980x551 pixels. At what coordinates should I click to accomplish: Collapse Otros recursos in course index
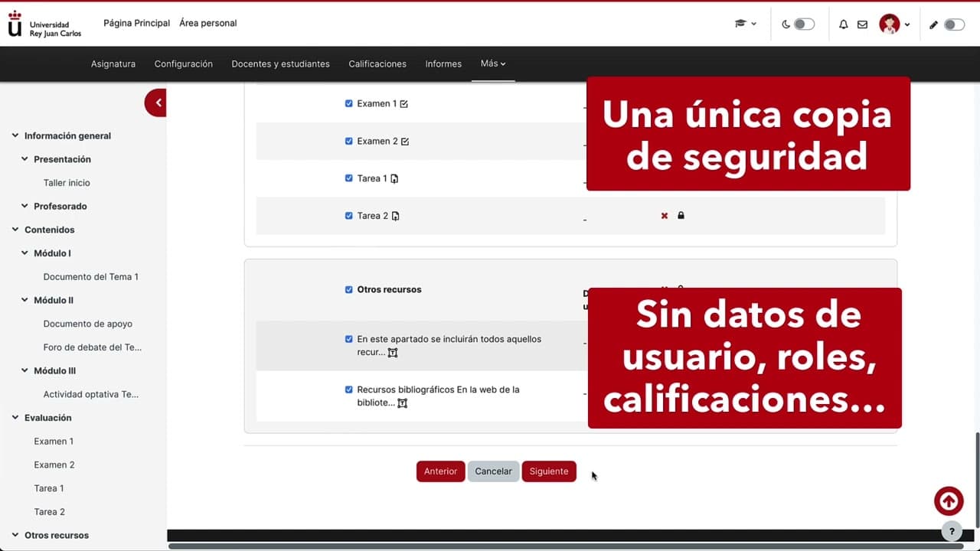tap(15, 535)
